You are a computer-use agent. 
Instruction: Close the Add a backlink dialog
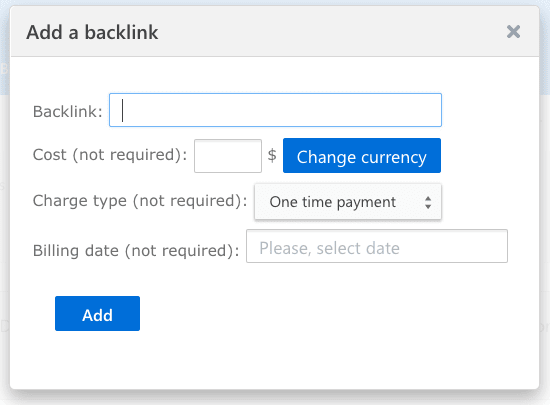[513, 32]
